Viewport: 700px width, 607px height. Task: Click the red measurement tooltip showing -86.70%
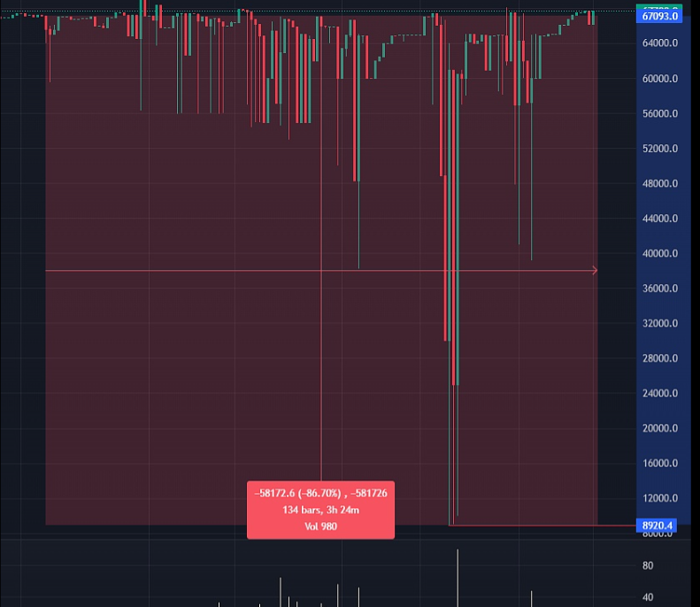(x=320, y=510)
